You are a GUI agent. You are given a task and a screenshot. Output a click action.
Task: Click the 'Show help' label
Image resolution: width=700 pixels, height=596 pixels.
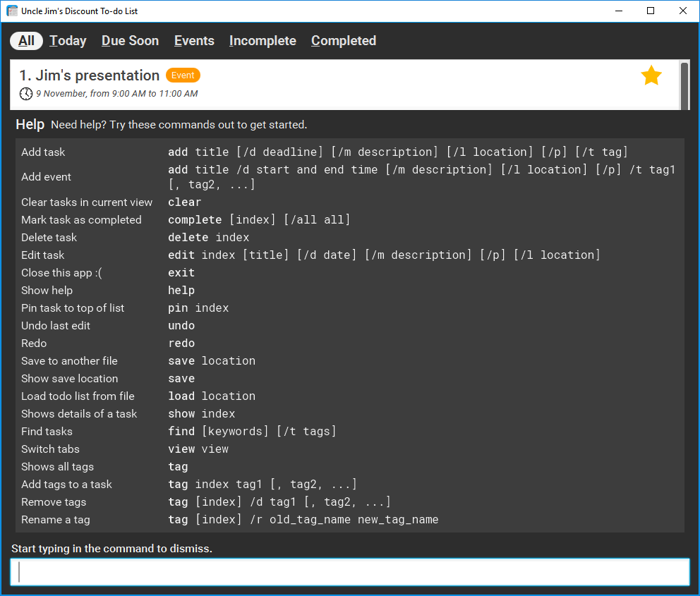[47, 291]
